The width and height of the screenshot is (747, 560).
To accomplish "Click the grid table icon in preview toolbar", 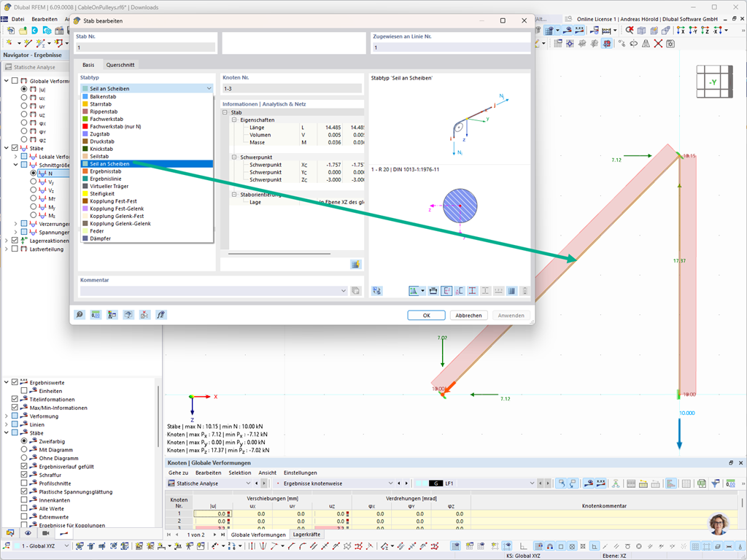I will coord(511,290).
